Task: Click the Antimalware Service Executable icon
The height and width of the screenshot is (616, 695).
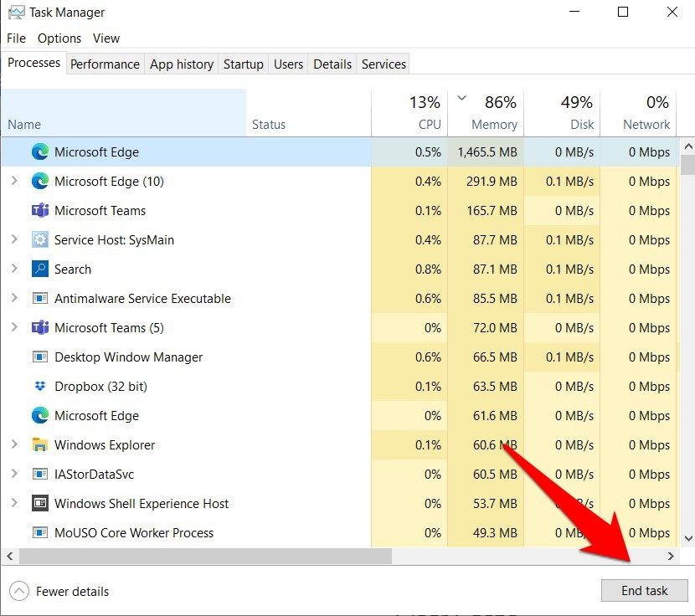Action: (39, 299)
